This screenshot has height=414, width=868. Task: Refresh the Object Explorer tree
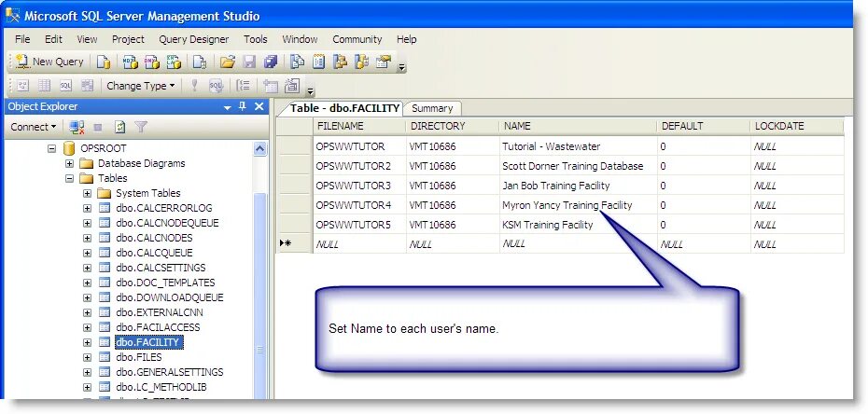point(119,127)
